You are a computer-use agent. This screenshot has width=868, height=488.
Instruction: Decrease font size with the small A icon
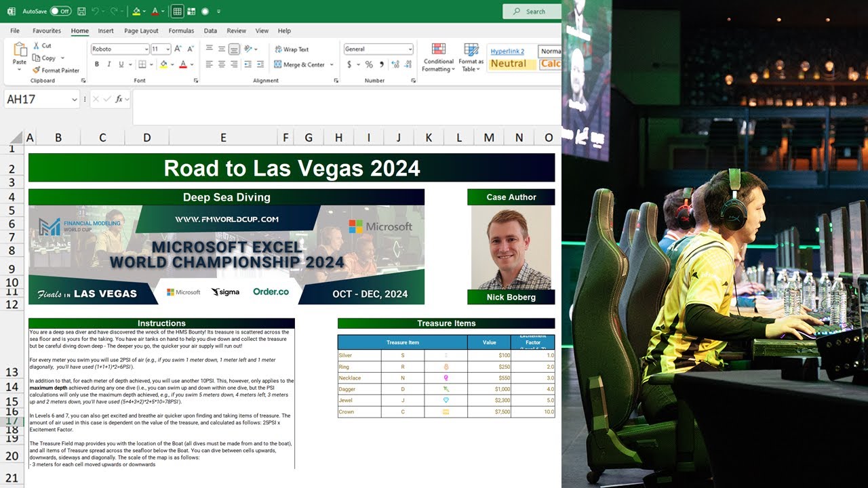(x=189, y=49)
